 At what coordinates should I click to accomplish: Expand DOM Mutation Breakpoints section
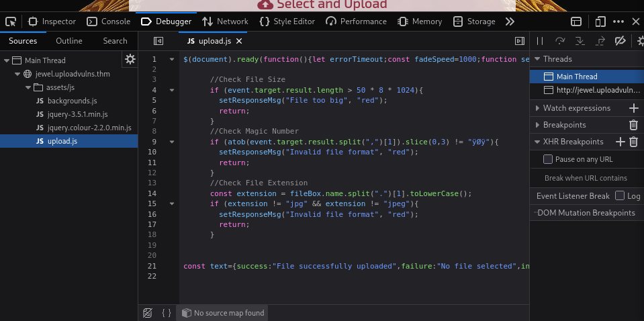[586, 213]
